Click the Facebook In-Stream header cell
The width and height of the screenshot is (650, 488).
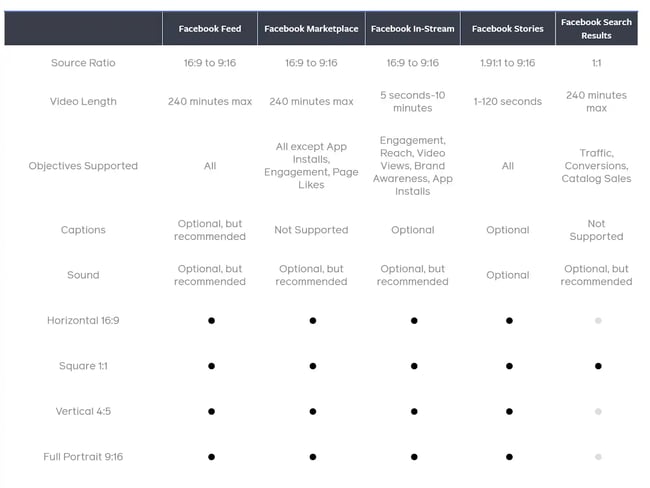click(412, 29)
